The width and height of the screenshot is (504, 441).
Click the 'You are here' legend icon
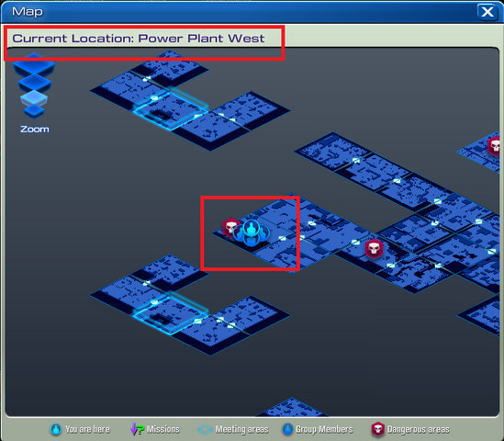point(56,429)
